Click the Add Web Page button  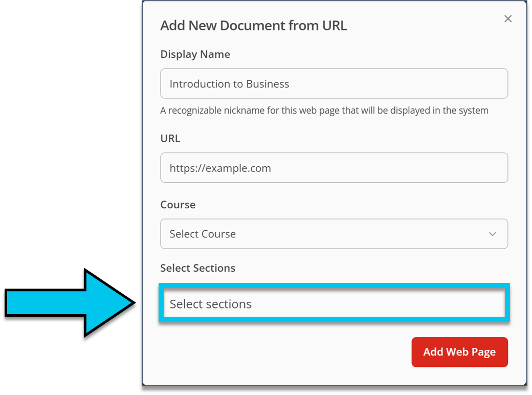tap(459, 352)
